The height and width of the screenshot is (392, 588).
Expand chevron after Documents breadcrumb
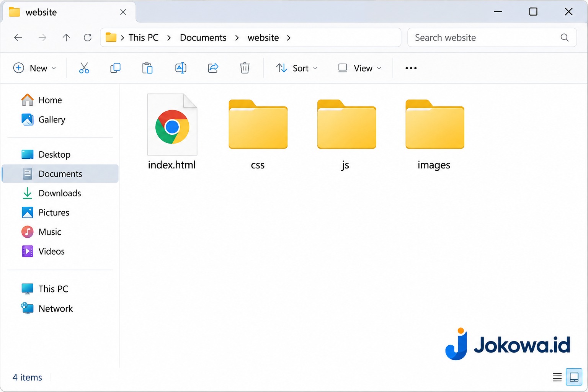point(237,38)
